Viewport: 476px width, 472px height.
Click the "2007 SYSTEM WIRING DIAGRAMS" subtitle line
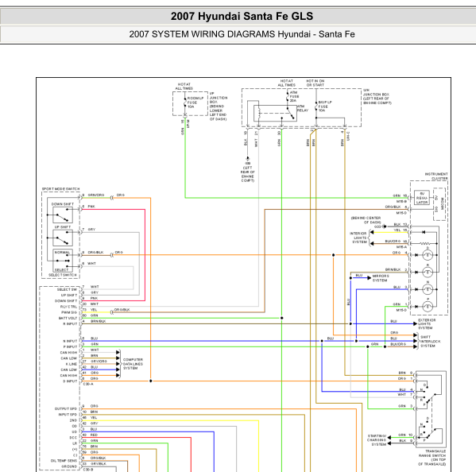point(242,34)
